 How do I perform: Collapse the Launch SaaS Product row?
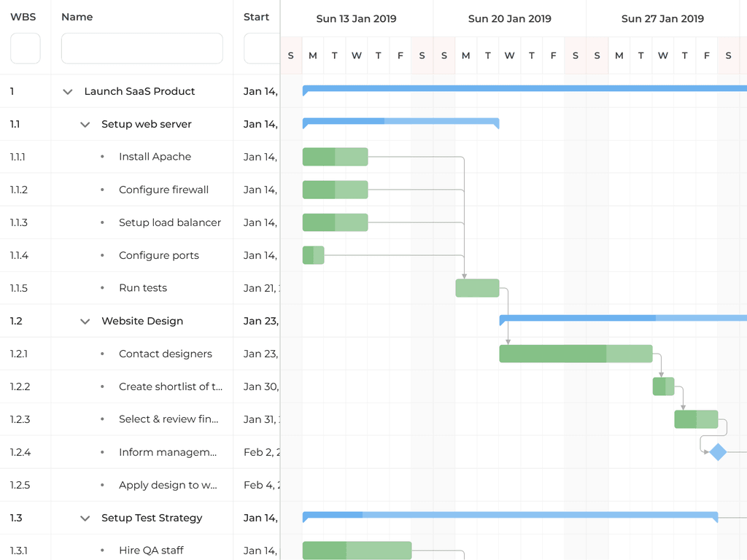[68, 92]
